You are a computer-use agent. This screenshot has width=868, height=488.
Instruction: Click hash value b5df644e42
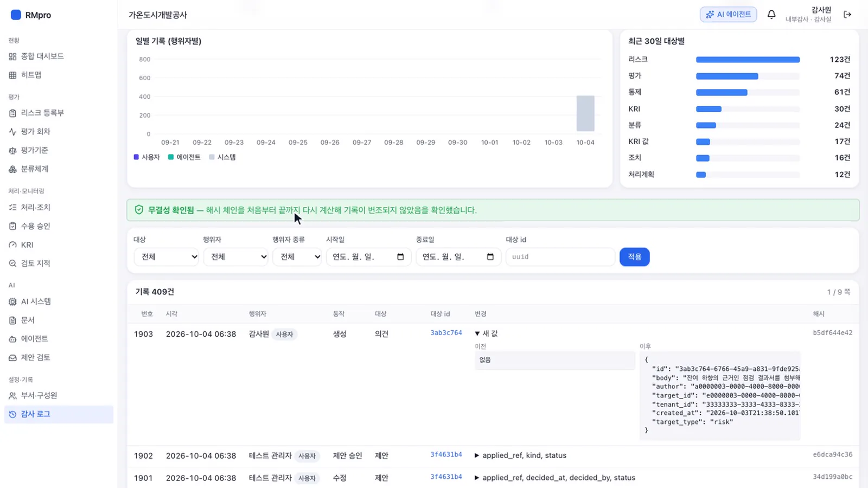(832, 333)
